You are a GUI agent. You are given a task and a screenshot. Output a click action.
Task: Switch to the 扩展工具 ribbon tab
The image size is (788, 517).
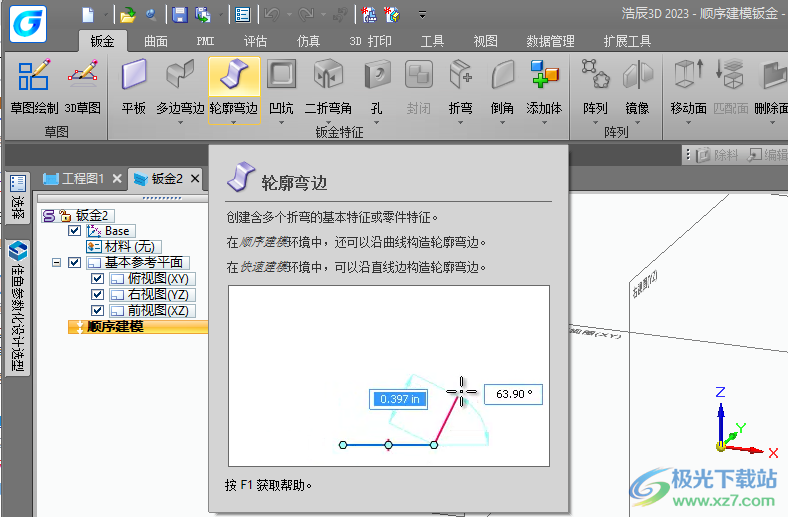tap(627, 41)
